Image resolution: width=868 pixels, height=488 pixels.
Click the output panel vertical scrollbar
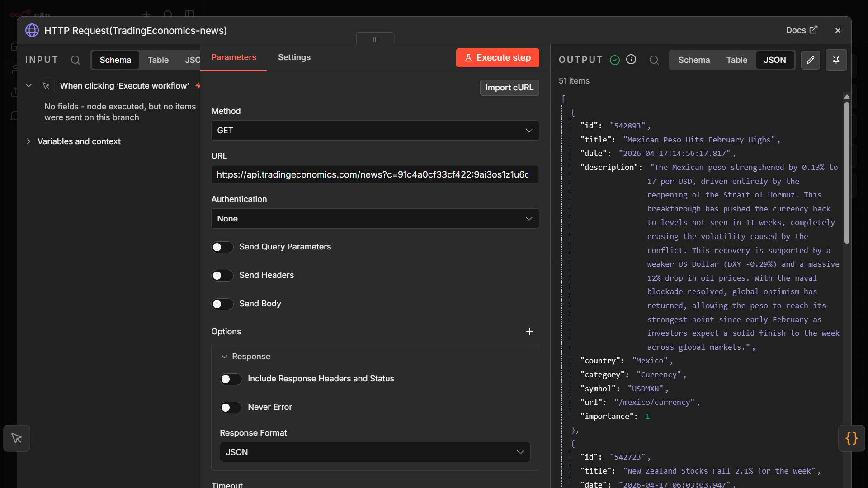pos(847,173)
